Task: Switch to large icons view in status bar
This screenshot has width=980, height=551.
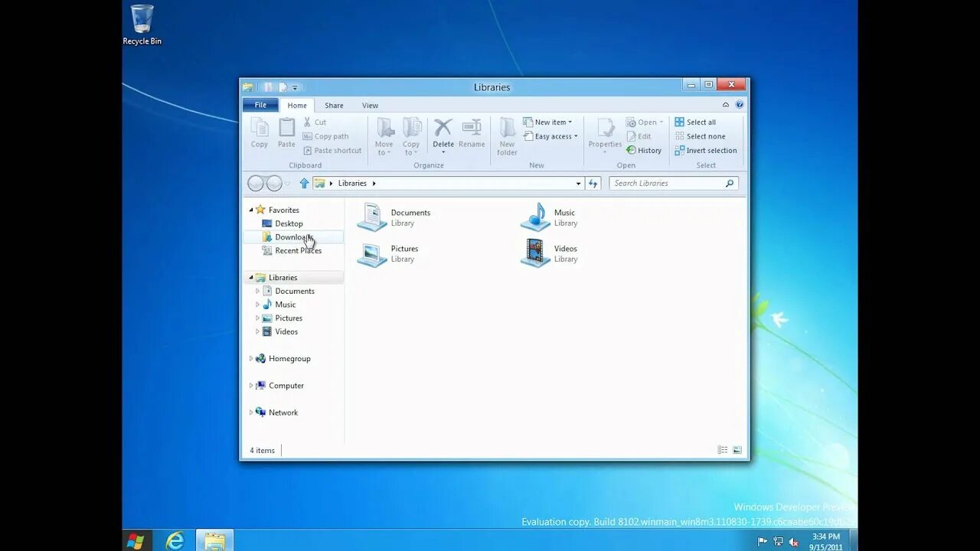Action: tap(737, 450)
